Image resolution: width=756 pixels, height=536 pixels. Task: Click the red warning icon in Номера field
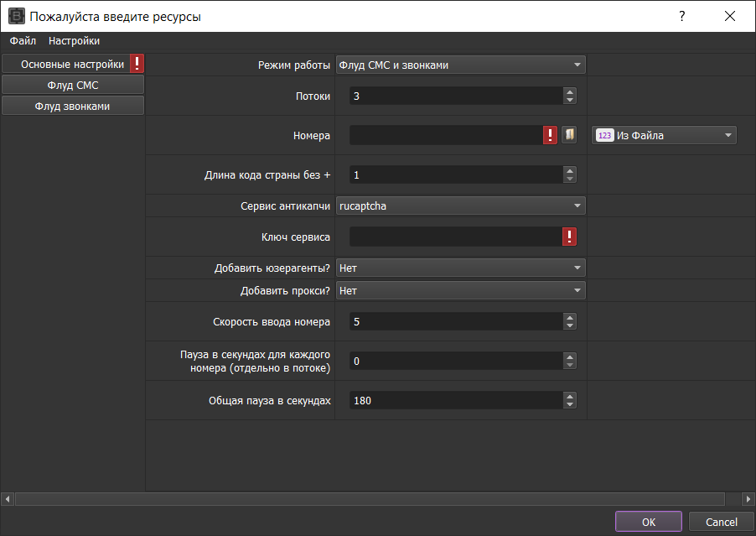pos(550,135)
